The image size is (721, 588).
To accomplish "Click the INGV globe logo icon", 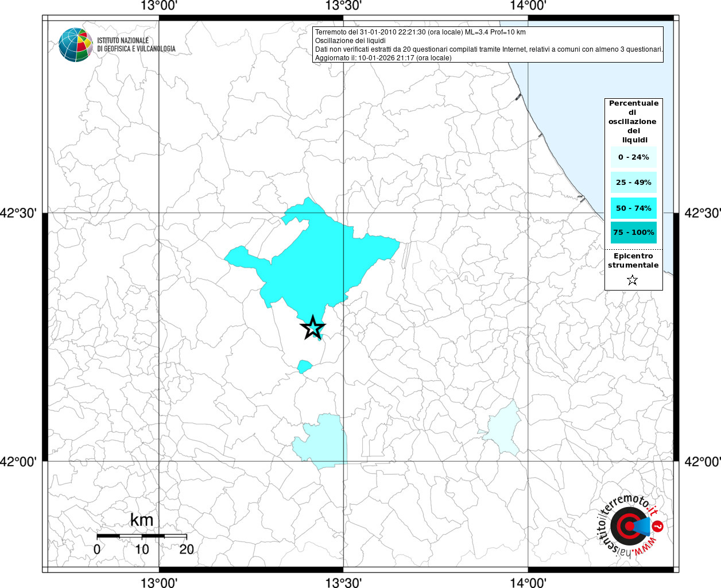I will click(76, 45).
